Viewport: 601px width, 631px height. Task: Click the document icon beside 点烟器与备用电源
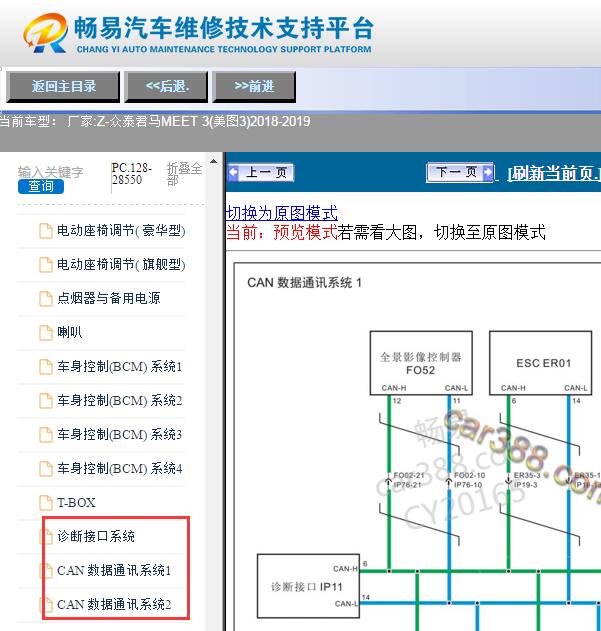tap(45, 299)
